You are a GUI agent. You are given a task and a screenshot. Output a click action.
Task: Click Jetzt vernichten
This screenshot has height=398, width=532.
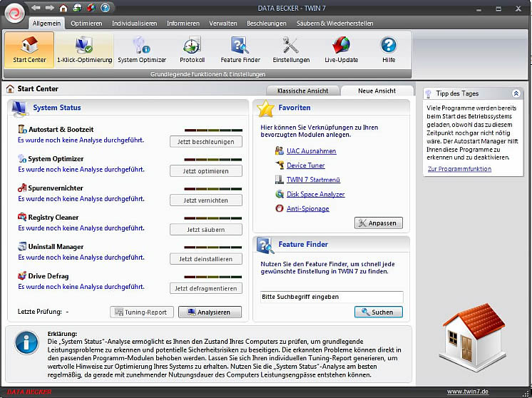pyautogui.click(x=206, y=200)
